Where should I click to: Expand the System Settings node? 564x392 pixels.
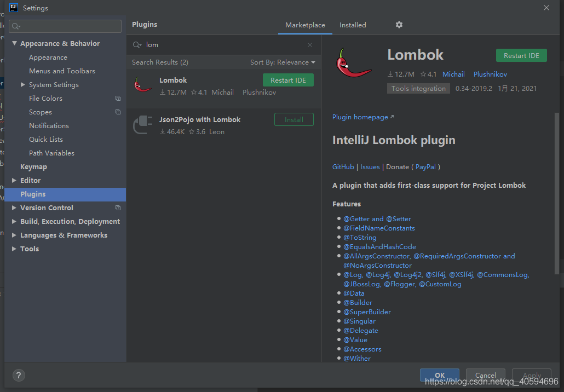coord(22,84)
